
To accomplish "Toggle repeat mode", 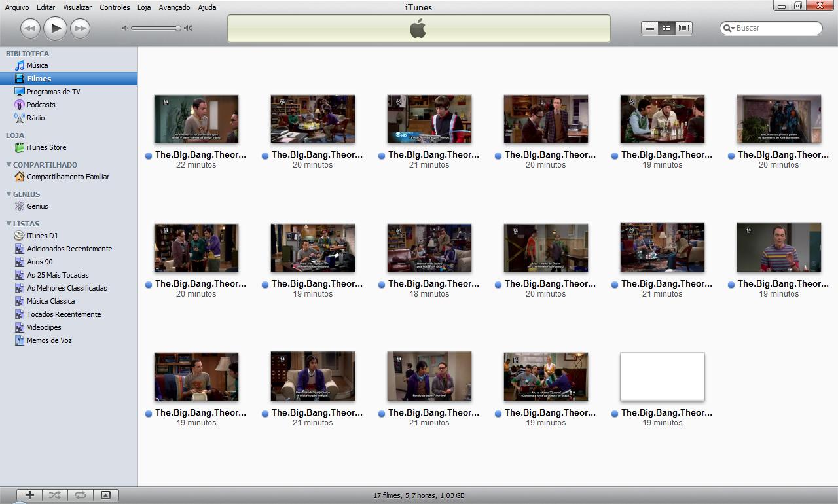I will click(x=81, y=495).
